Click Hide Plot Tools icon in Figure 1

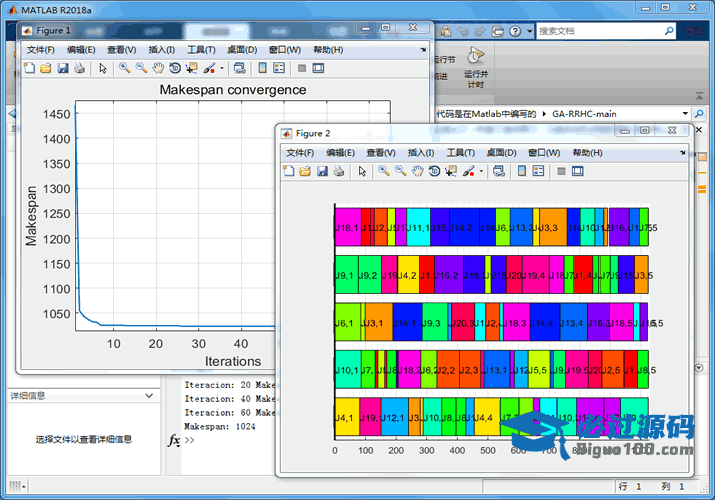[302, 68]
